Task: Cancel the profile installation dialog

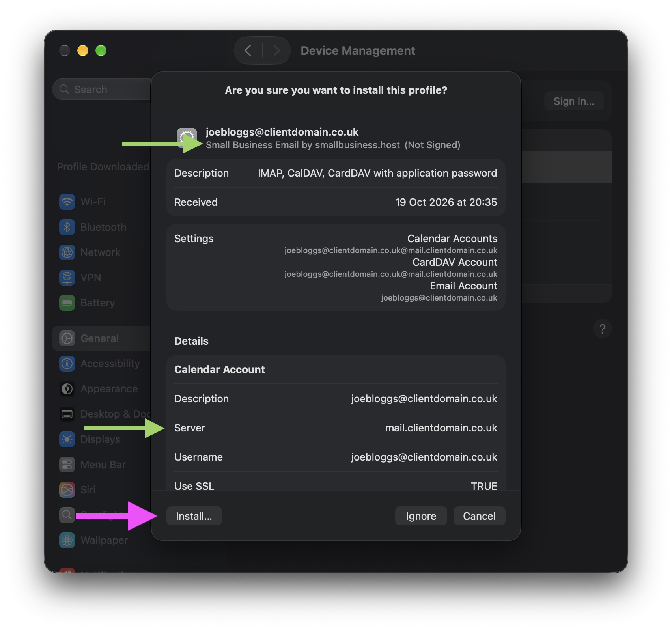Action: 479,516
